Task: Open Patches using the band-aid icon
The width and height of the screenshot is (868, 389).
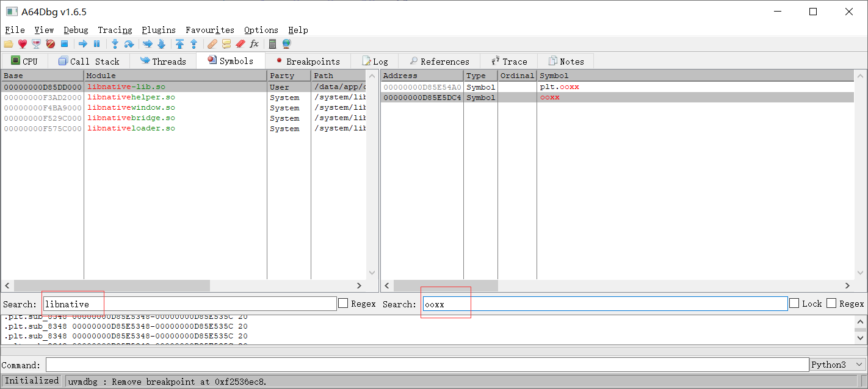Action: tap(212, 44)
